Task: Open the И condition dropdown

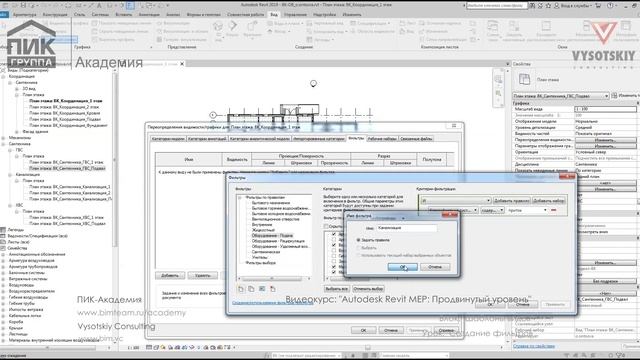Action: click(x=456, y=200)
